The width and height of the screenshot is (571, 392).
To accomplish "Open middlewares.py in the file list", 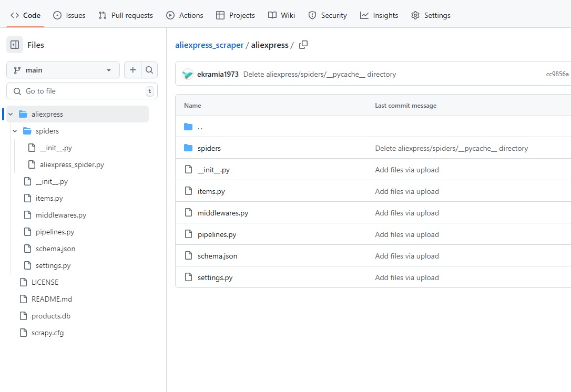I will click(222, 213).
